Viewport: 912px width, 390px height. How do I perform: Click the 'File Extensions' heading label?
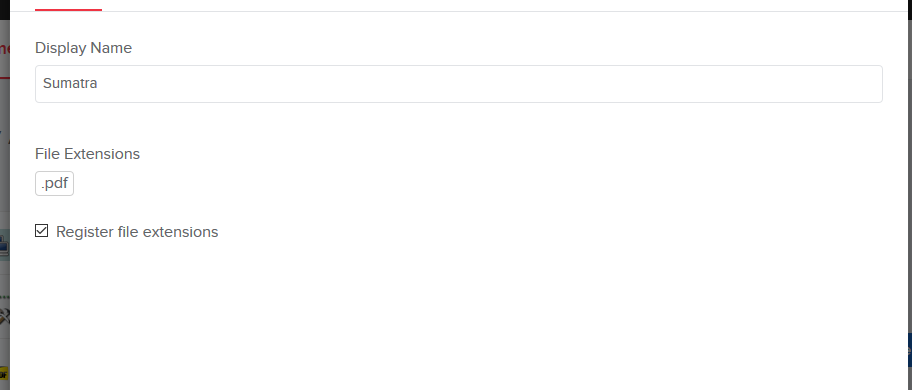coord(87,154)
